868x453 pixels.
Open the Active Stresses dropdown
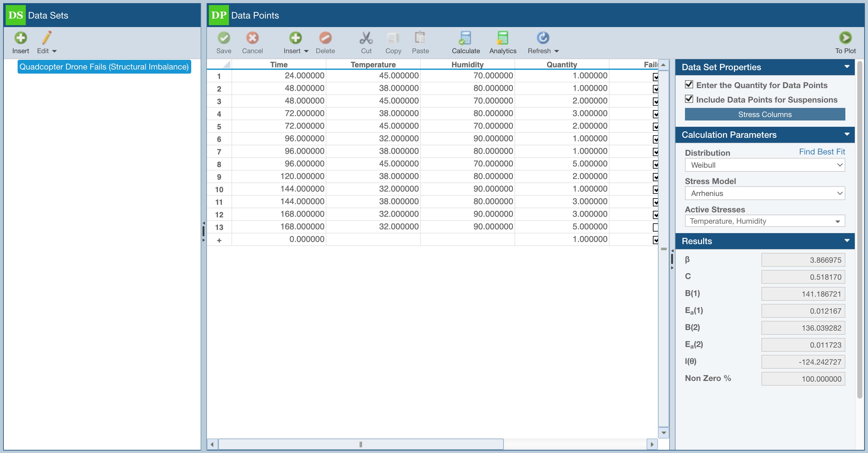click(x=765, y=221)
